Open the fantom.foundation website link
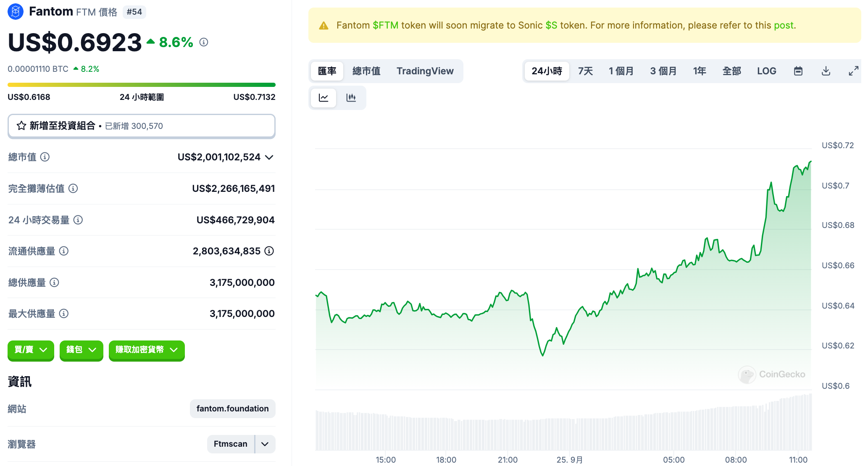This screenshot has width=868, height=466. click(232, 408)
